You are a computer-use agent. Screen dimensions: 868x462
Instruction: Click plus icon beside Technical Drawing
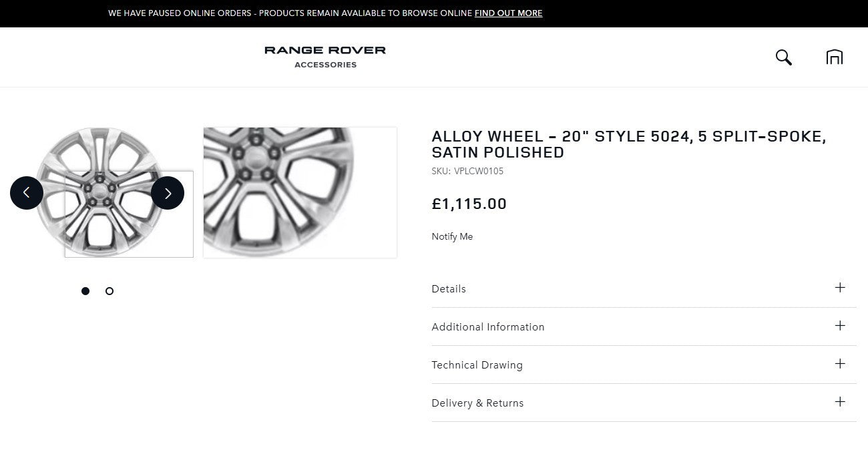(x=840, y=364)
